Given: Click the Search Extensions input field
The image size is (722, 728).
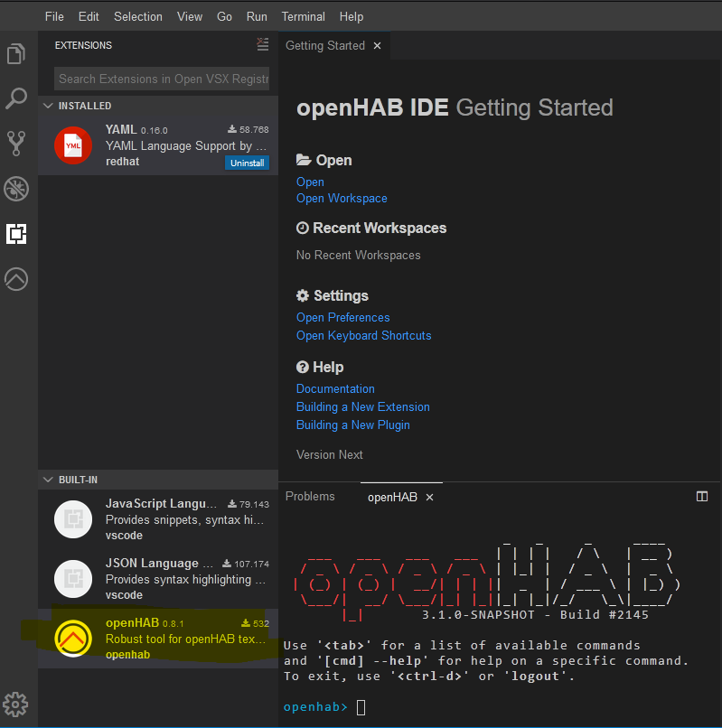Looking at the screenshot, I should click(x=161, y=79).
